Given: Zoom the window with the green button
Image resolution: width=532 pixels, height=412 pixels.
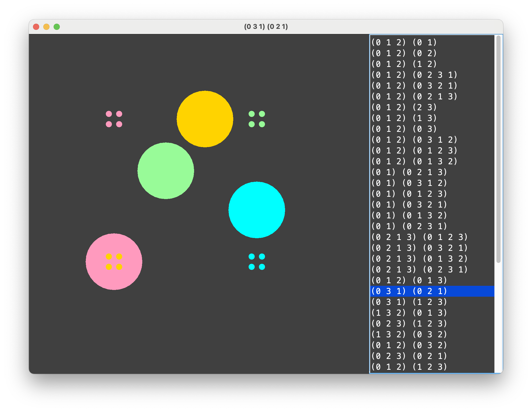Looking at the screenshot, I should (x=57, y=27).
